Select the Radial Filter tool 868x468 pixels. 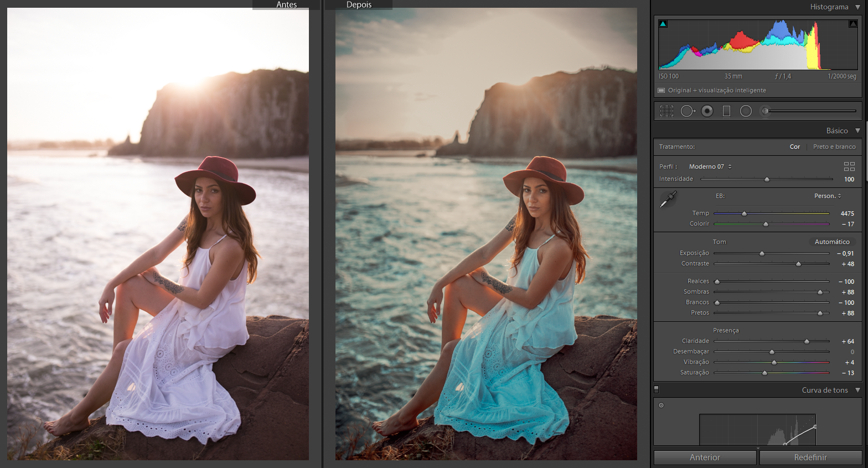tap(746, 111)
